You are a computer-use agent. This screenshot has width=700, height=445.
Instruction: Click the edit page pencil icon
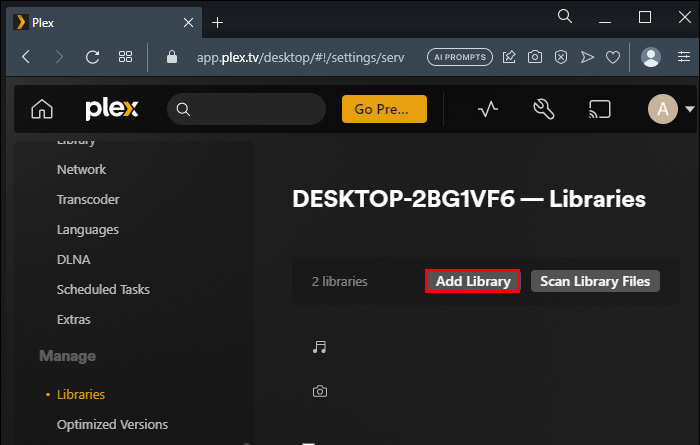(509, 57)
